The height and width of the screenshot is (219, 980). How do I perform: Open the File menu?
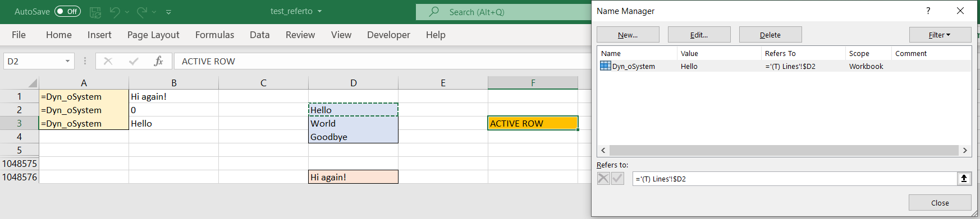click(19, 35)
